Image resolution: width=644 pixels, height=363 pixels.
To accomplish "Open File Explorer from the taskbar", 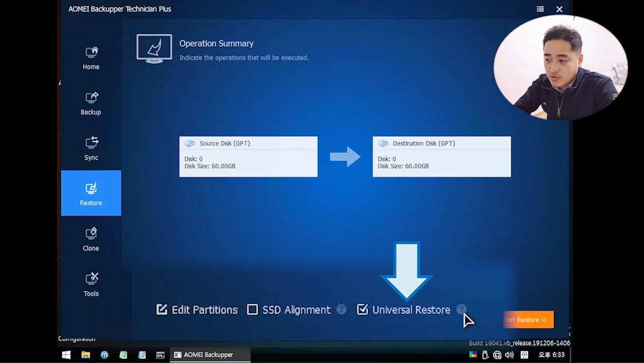I will [85, 355].
